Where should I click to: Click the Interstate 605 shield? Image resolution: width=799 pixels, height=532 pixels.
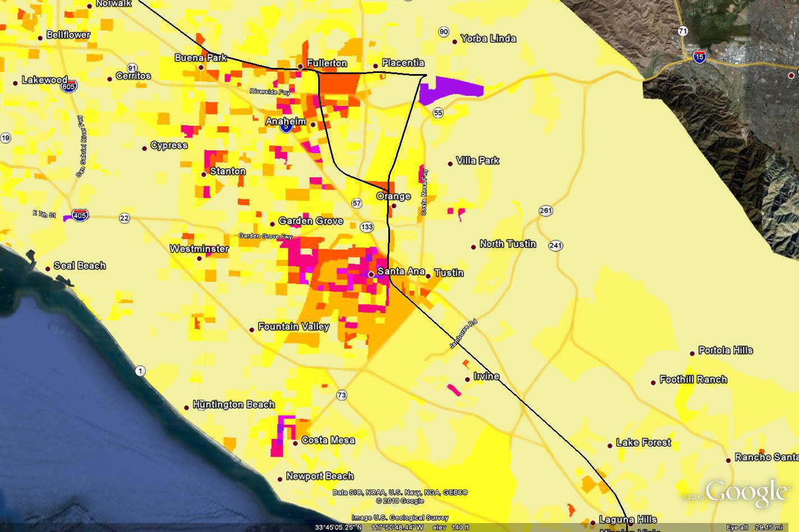click(70, 86)
